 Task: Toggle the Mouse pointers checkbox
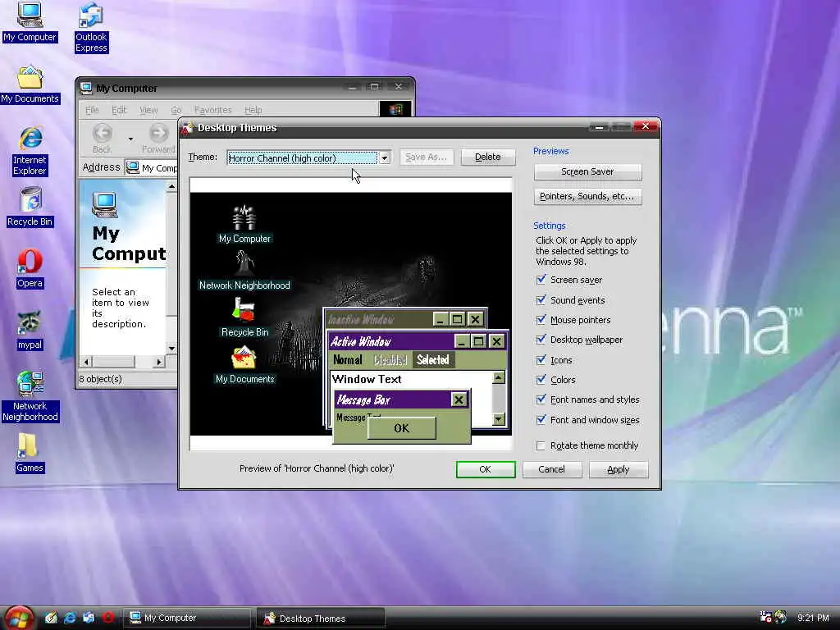click(x=541, y=319)
